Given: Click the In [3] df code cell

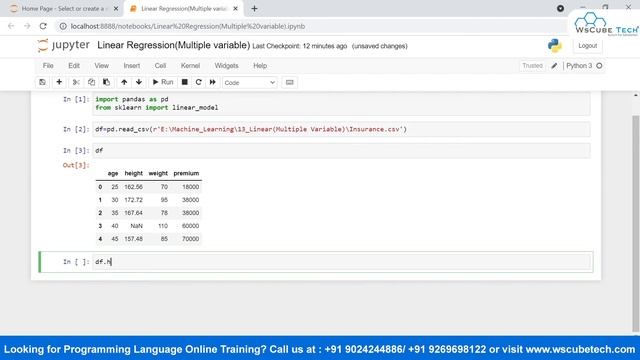Looking at the screenshot, I should [x=341, y=151].
